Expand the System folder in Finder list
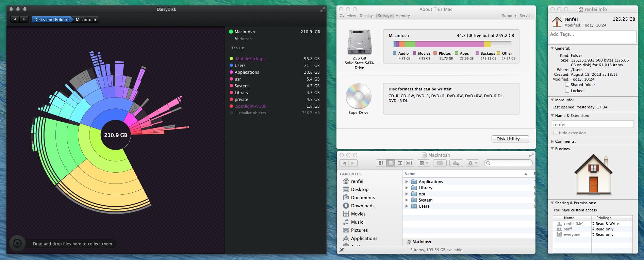644x260 pixels. click(407, 200)
